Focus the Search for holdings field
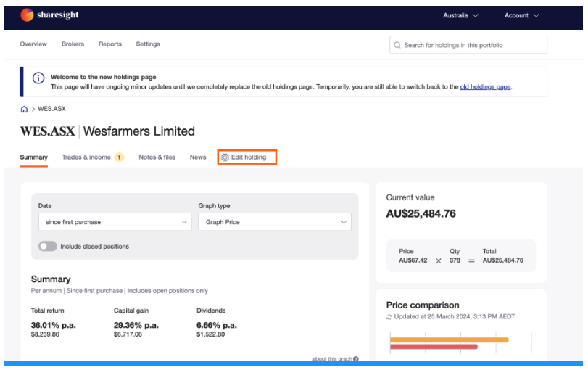The width and height of the screenshot is (588, 370). pos(468,45)
